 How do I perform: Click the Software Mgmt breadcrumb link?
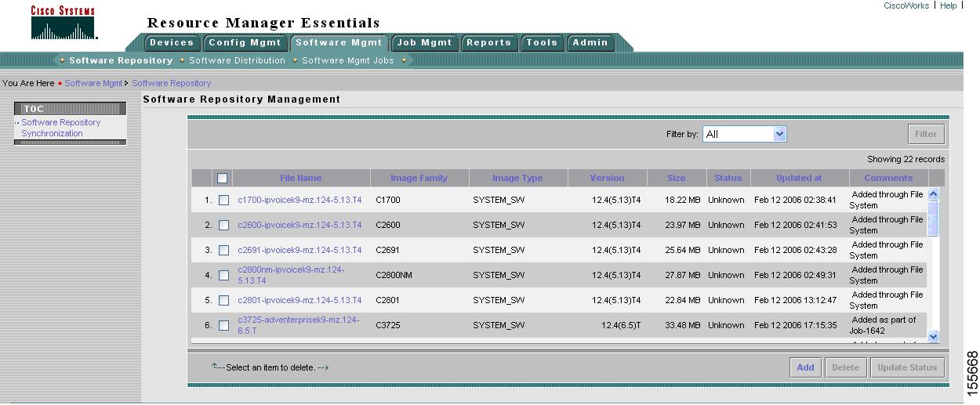click(x=93, y=83)
